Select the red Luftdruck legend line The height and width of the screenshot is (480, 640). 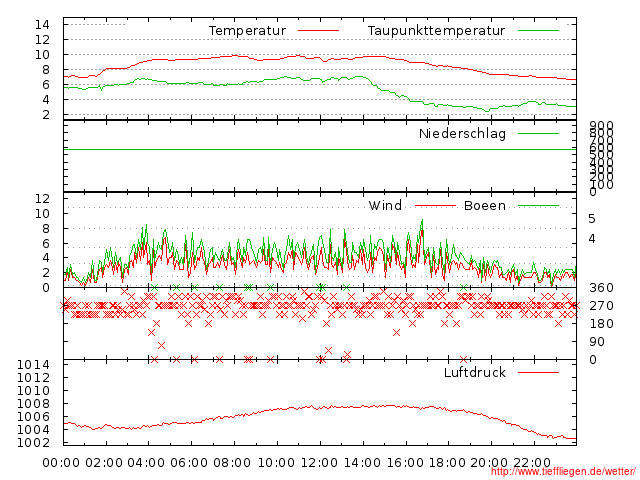[538, 372]
